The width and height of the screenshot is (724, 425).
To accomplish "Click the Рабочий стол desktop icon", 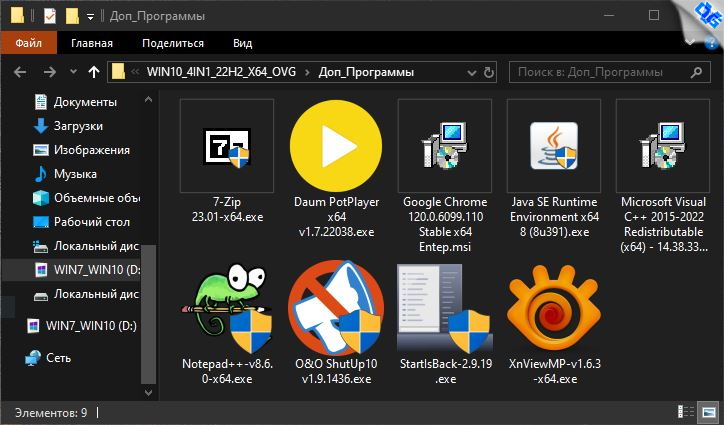I will [x=41, y=222].
